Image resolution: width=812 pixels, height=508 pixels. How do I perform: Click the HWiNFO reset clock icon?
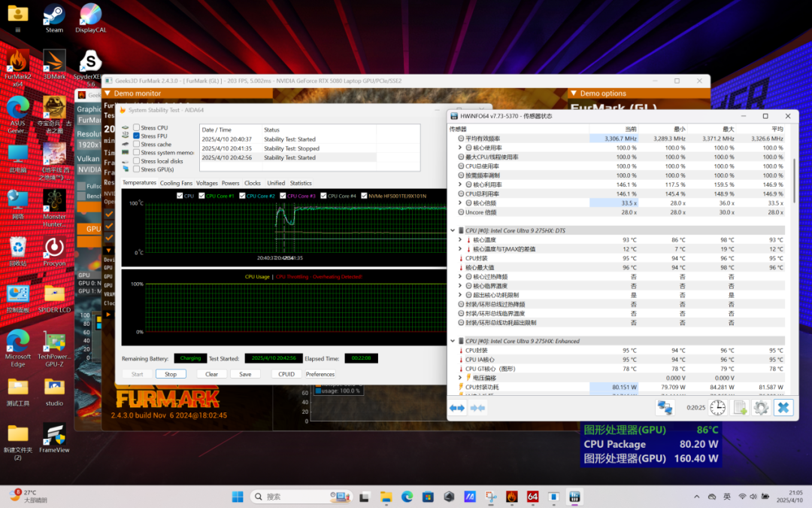[x=718, y=407]
